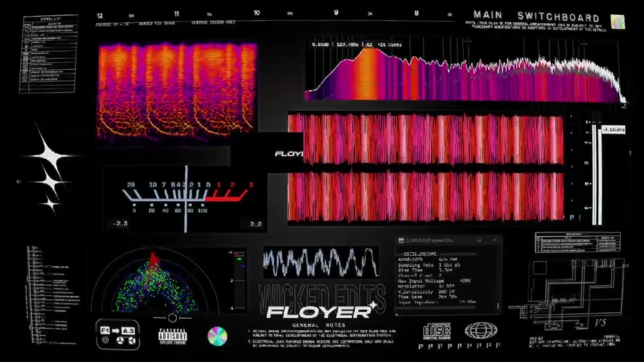Image resolution: width=644 pixels, height=362 pixels.
Task: Click the F1 key badge
Action: (x=105, y=330)
